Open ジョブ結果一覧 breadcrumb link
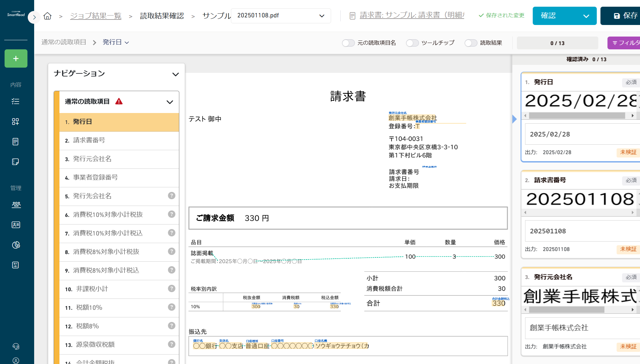The image size is (640, 364). pyautogui.click(x=96, y=16)
